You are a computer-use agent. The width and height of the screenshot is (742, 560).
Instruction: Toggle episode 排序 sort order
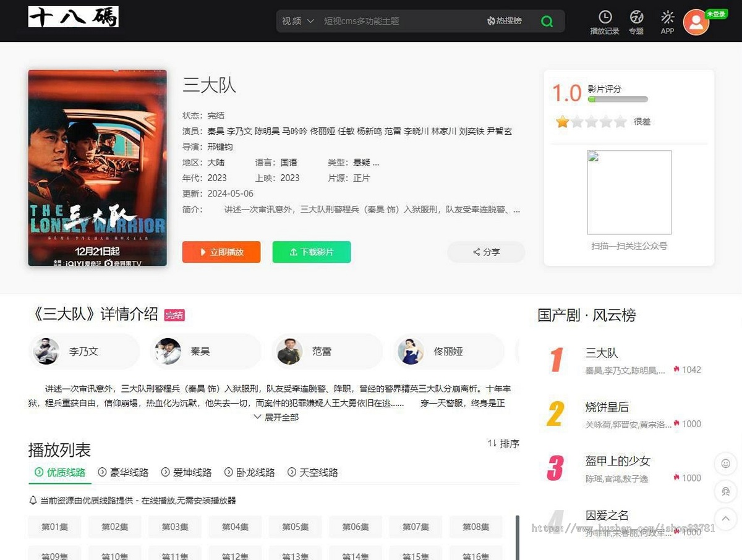click(503, 443)
